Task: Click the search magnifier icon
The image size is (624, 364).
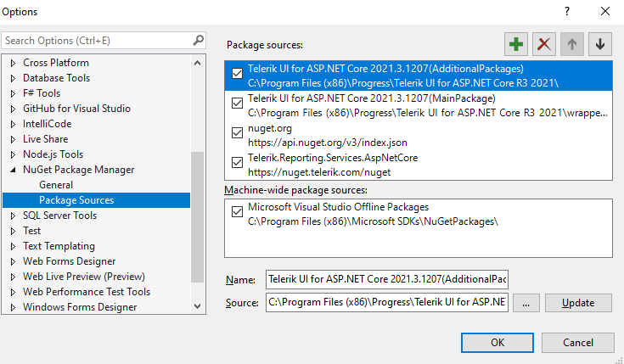Action: tap(198, 40)
